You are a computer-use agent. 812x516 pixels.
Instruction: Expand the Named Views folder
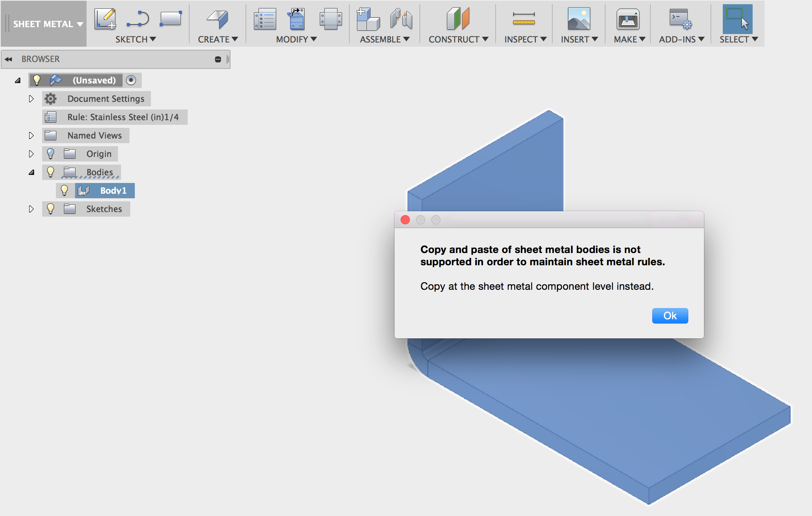coord(31,136)
